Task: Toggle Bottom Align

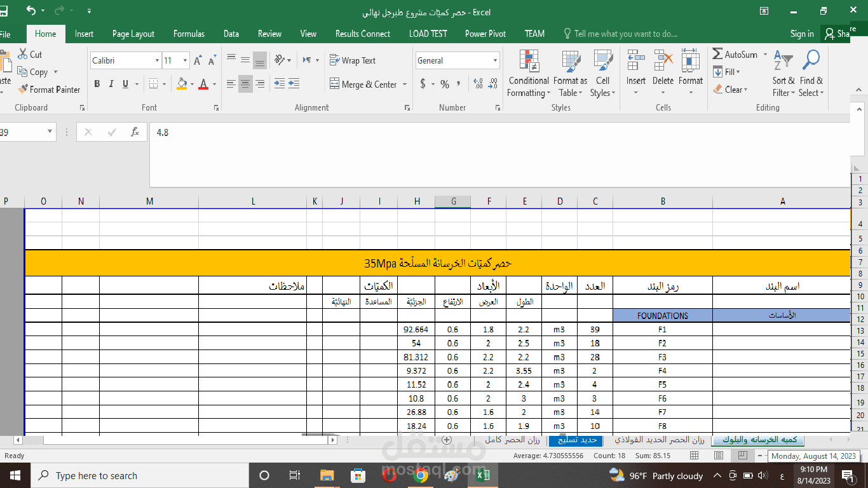Action: (259, 60)
